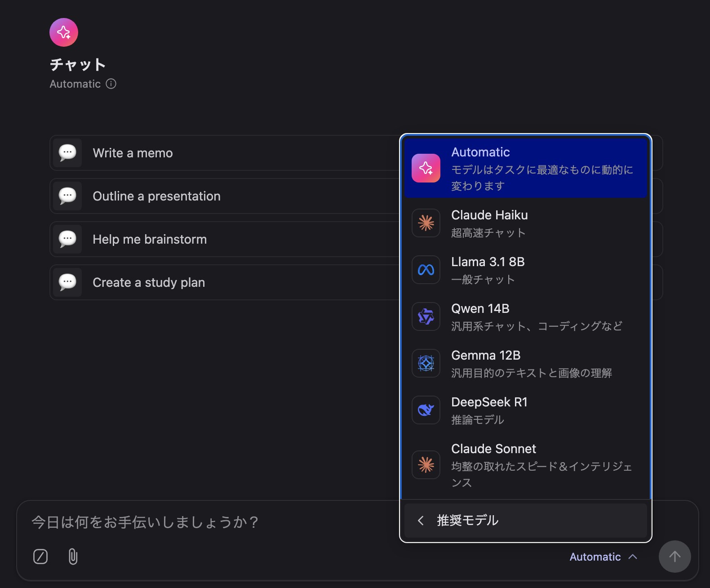This screenshot has width=710, height=588.
Task: Click the speech bubble icon beside Outline a presentation
Action: tap(67, 196)
